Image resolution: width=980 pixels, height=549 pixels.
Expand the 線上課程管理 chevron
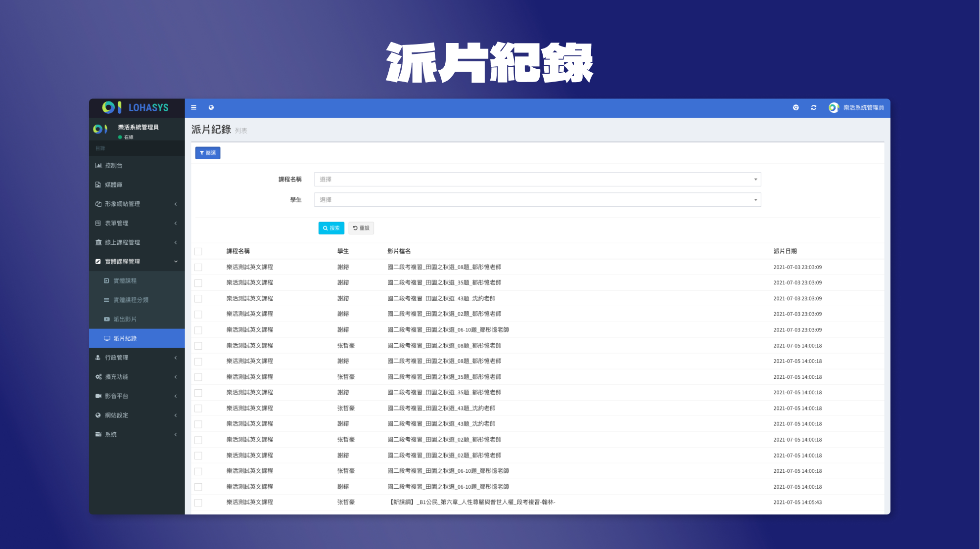(x=176, y=242)
